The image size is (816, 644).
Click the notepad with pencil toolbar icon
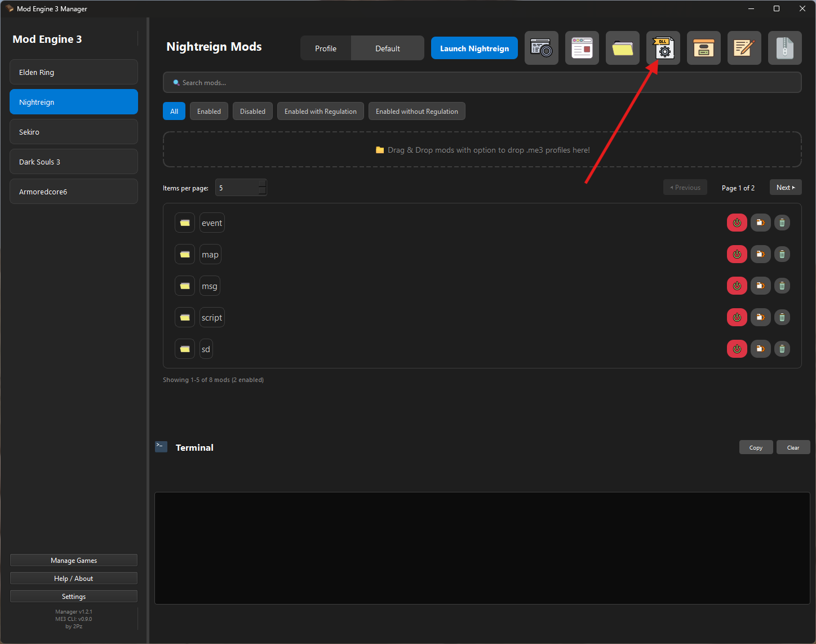click(744, 48)
